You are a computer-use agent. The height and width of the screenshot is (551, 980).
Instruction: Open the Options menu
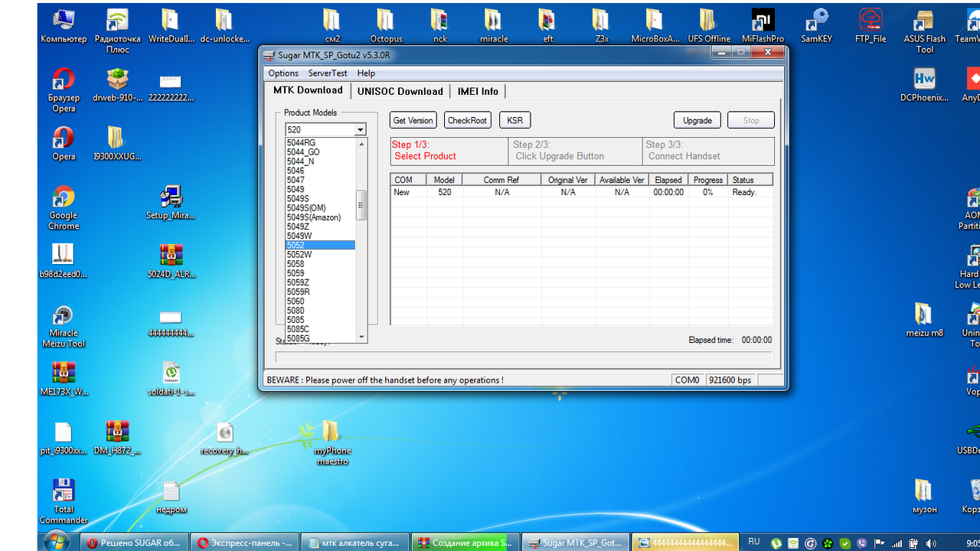coord(283,73)
